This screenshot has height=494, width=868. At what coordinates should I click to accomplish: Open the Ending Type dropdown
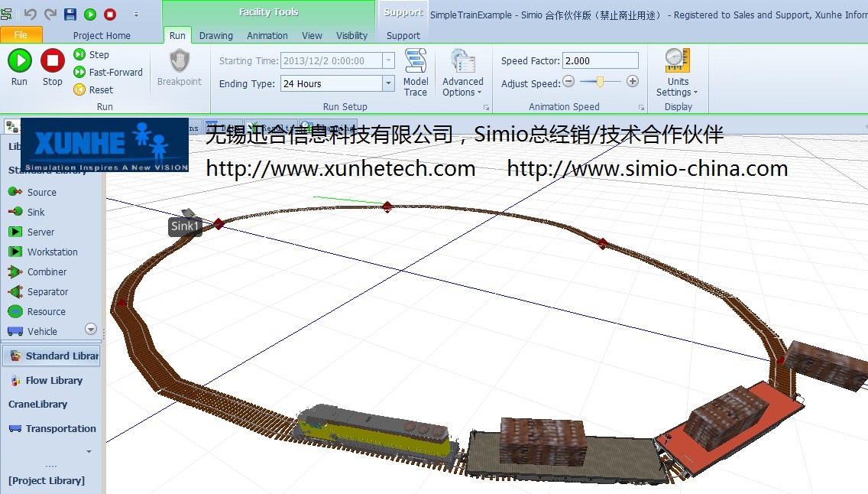point(388,83)
